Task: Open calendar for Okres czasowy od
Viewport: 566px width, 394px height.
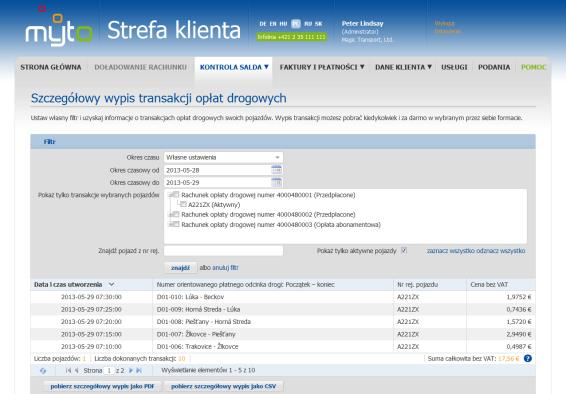Action: pyautogui.click(x=276, y=170)
